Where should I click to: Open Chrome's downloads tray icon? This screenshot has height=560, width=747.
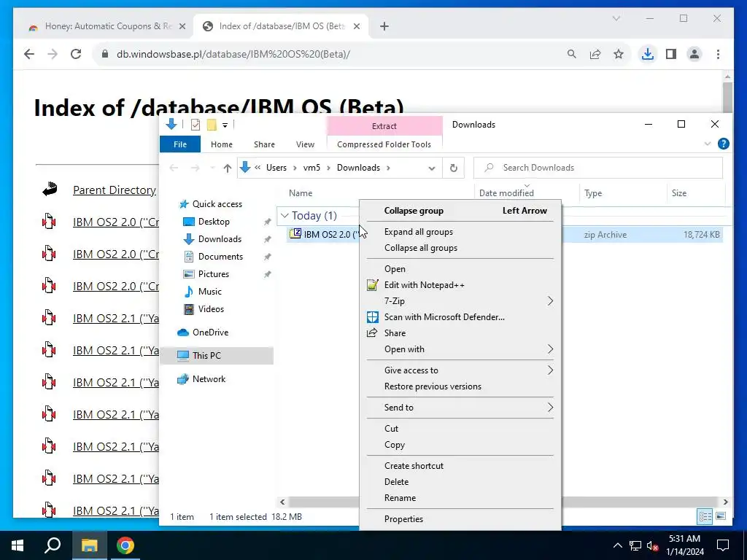648,54
